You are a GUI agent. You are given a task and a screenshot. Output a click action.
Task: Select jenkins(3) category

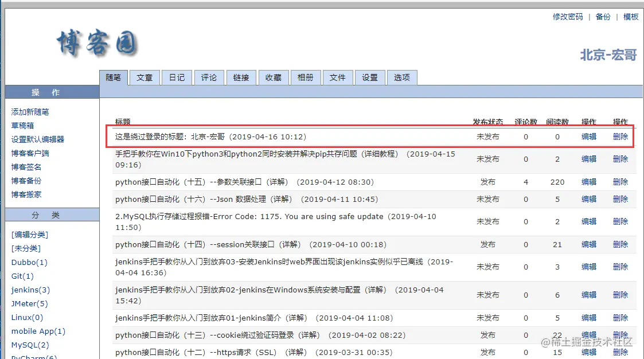coord(30,290)
